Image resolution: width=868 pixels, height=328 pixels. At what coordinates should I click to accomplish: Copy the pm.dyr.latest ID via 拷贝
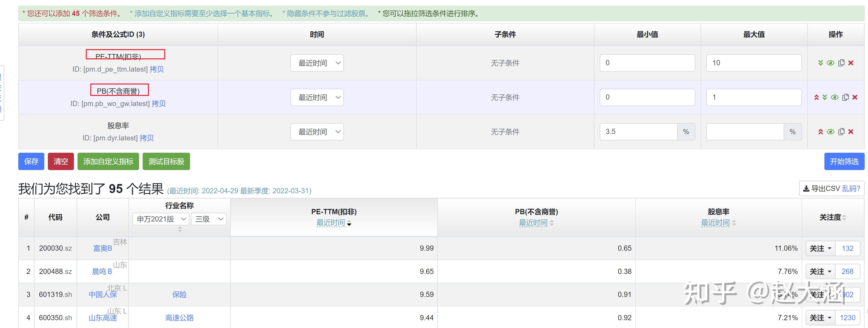click(147, 138)
